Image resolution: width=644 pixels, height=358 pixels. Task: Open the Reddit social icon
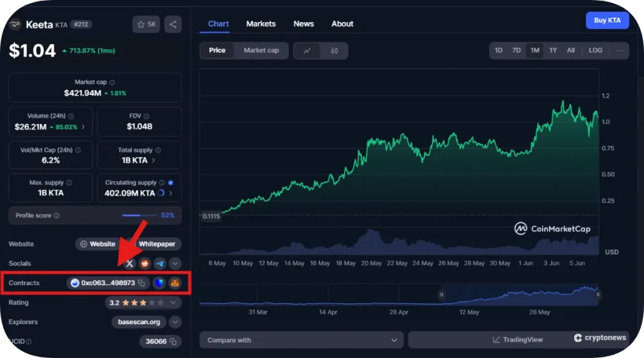click(x=145, y=264)
